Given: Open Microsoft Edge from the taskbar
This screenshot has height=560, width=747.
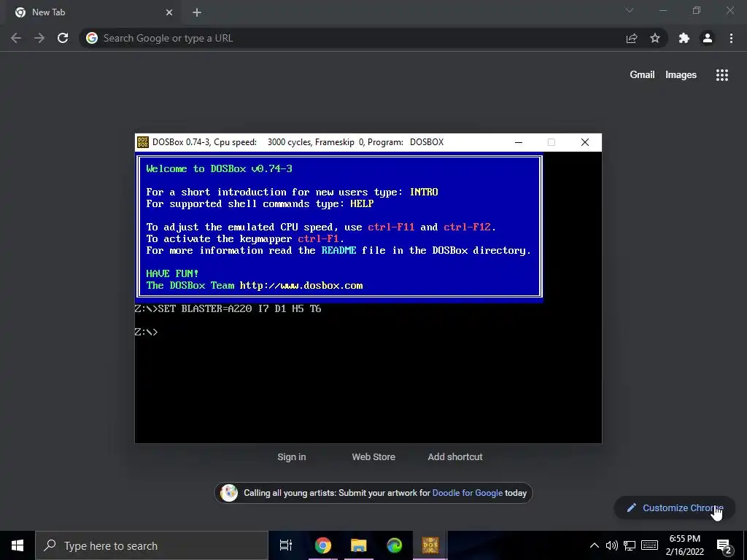Looking at the screenshot, I should coord(395,545).
